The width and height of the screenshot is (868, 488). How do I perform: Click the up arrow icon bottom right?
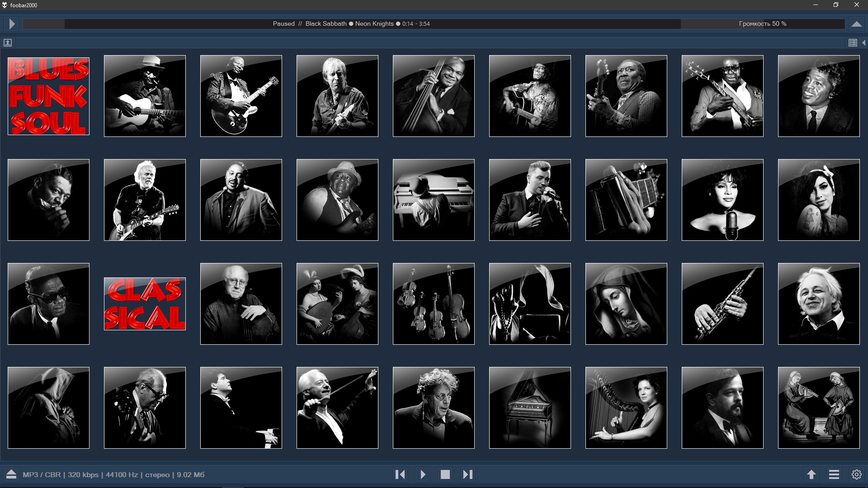click(811, 474)
